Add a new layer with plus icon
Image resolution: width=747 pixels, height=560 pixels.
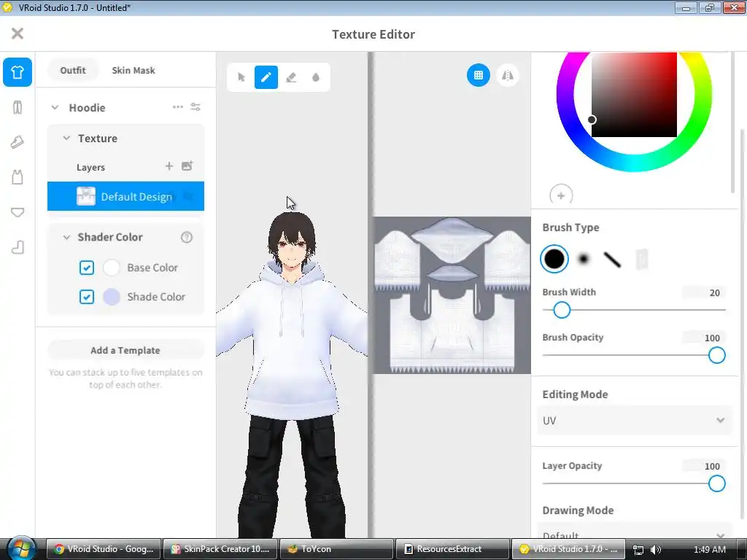point(169,166)
